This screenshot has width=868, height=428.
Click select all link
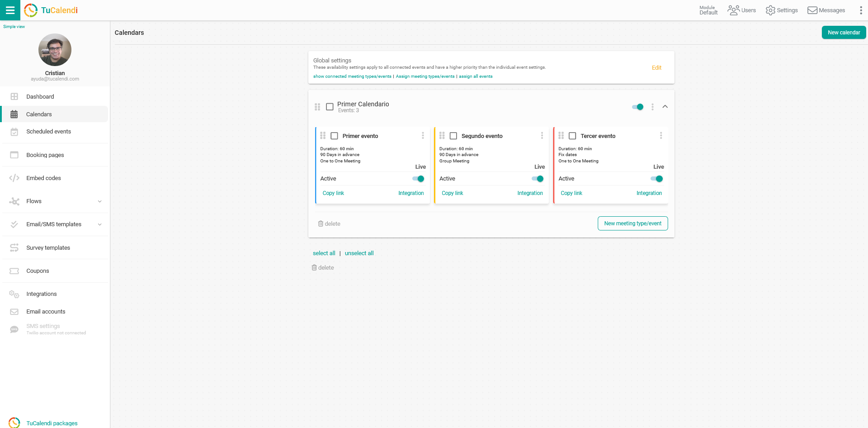click(324, 253)
